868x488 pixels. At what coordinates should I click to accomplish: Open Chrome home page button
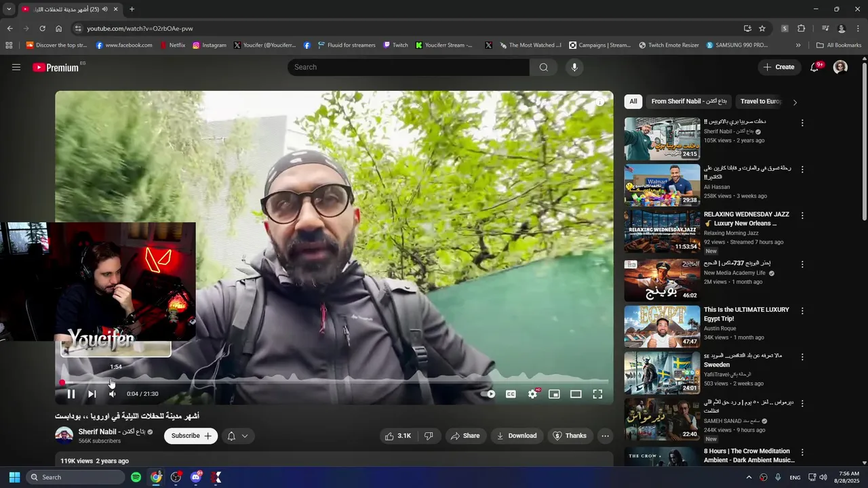(x=59, y=28)
